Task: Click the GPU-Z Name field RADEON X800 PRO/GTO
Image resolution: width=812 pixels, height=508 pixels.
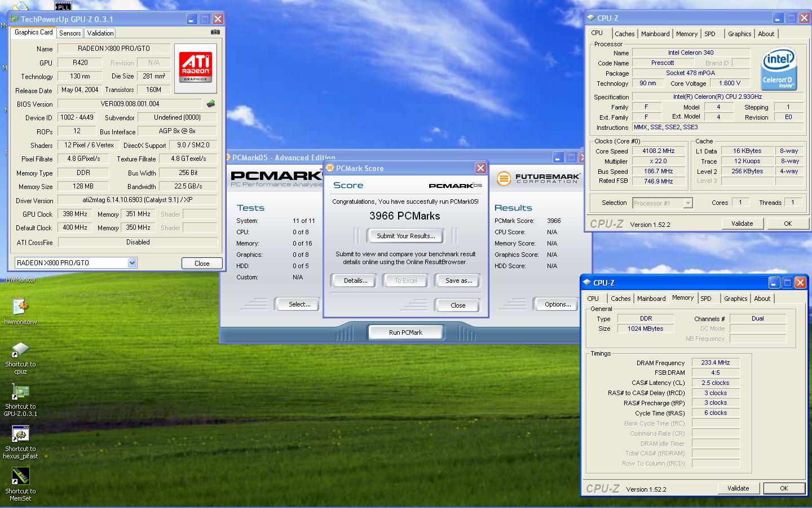Action: coord(114,49)
